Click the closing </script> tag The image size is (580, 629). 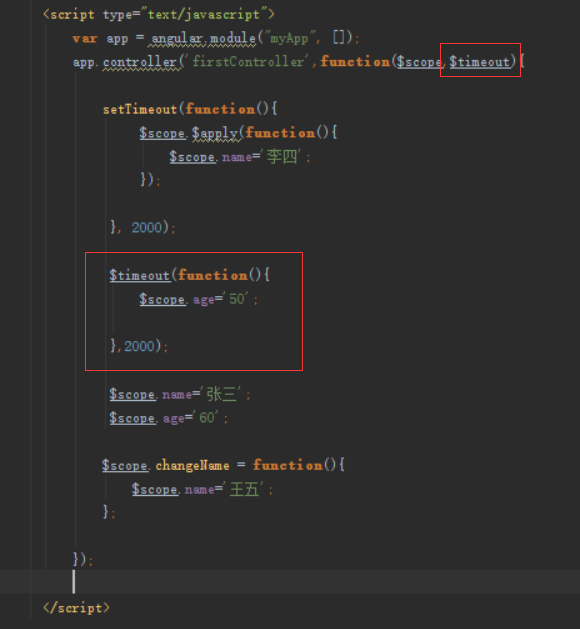(x=76, y=608)
